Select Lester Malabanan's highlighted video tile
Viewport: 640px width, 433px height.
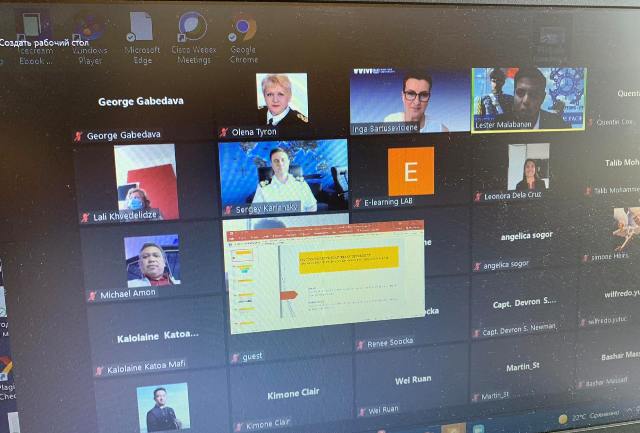pyautogui.click(x=527, y=98)
